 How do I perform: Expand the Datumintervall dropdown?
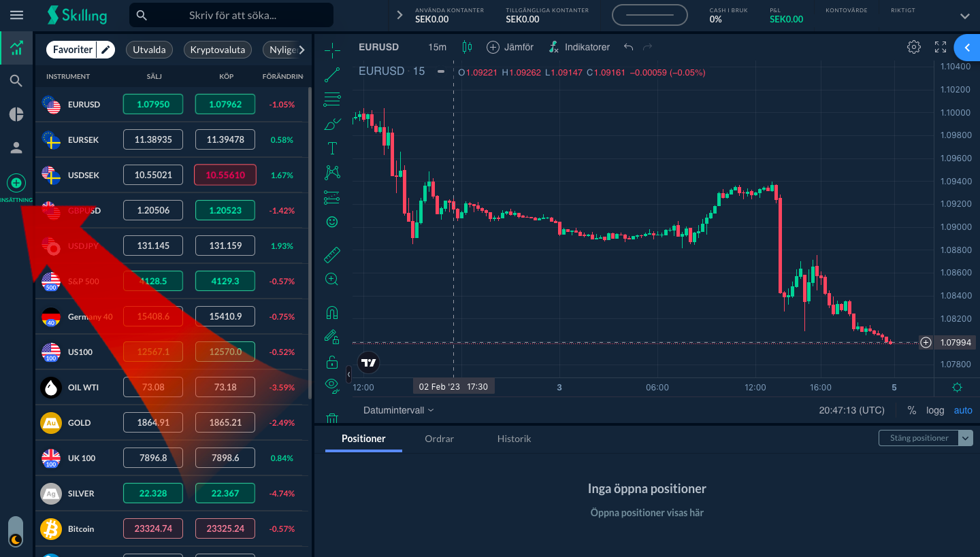point(398,410)
